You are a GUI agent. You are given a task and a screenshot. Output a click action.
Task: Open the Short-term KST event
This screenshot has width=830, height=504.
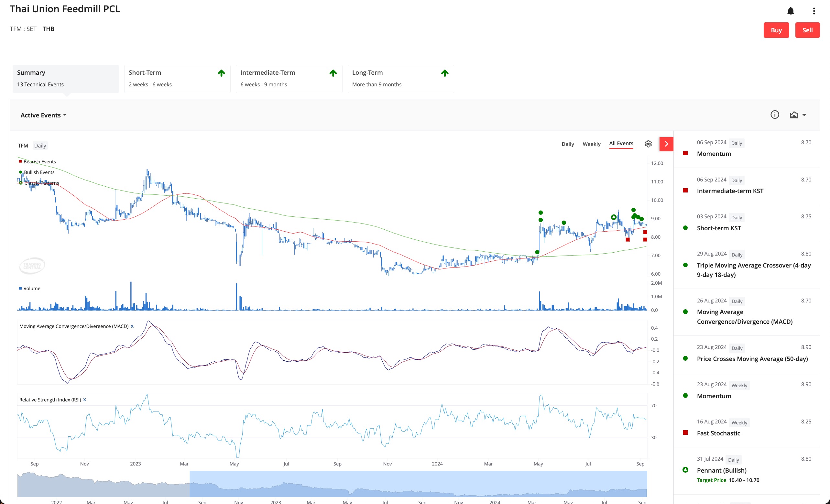pyautogui.click(x=747, y=223)
